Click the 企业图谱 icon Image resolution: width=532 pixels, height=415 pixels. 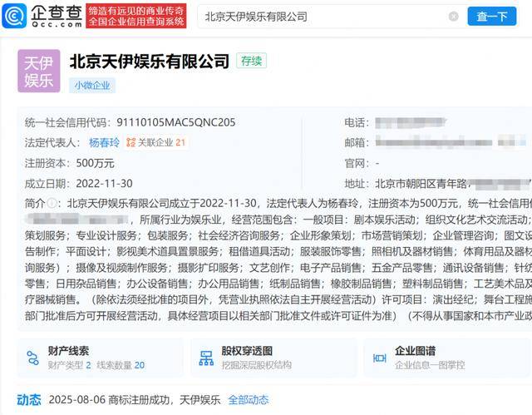(x=380, y=358)
